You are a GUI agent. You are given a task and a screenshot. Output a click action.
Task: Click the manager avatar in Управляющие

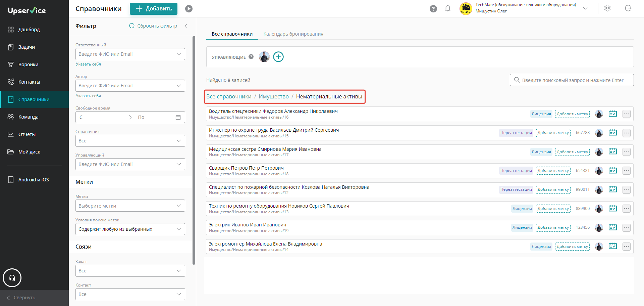click(x=264, y=57)
